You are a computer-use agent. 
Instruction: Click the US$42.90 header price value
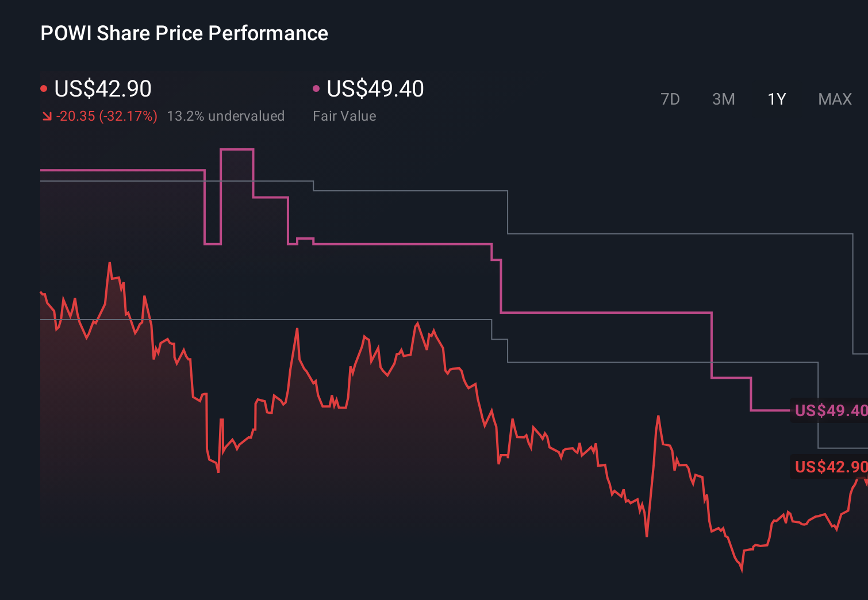[102, 89]
